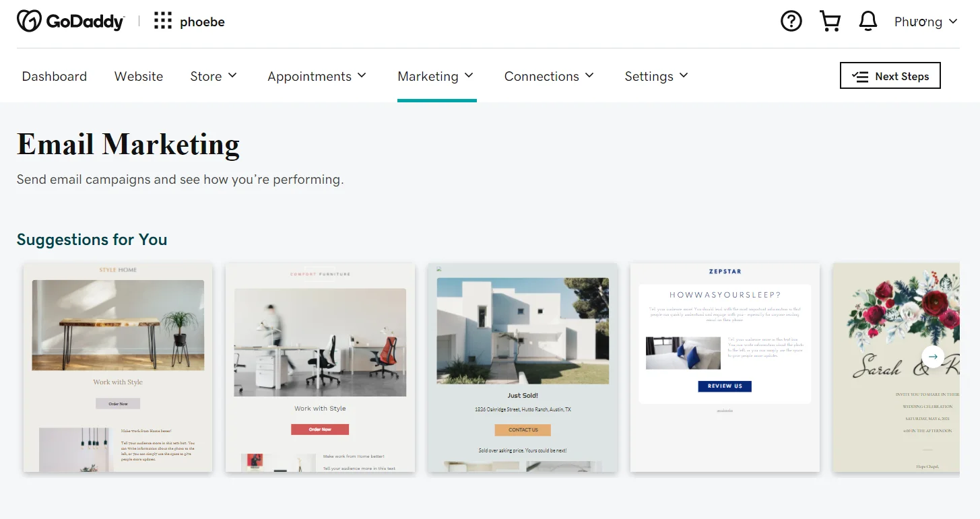Open the shopping cart
980x519 pixels.
tap(830, 22)
